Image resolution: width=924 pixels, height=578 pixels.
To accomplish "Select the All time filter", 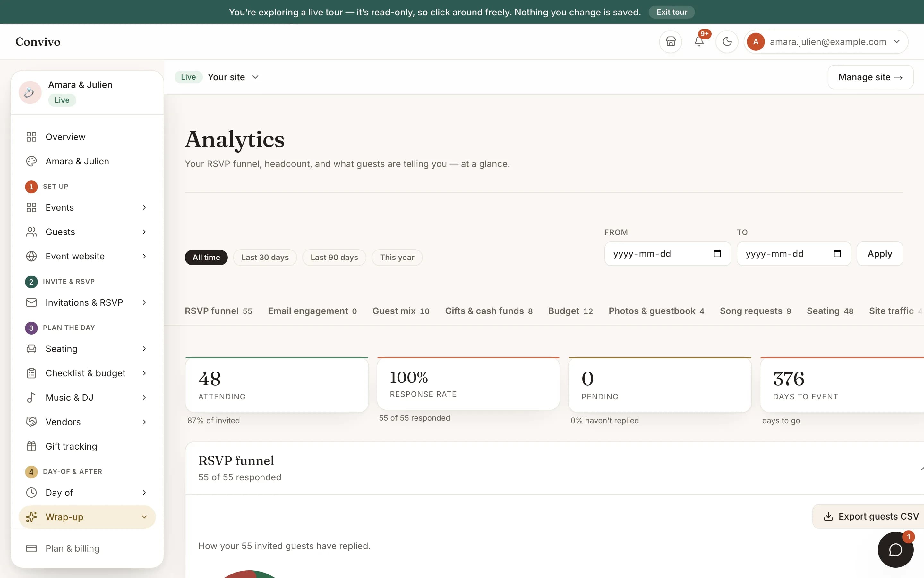I will point(206,257).
